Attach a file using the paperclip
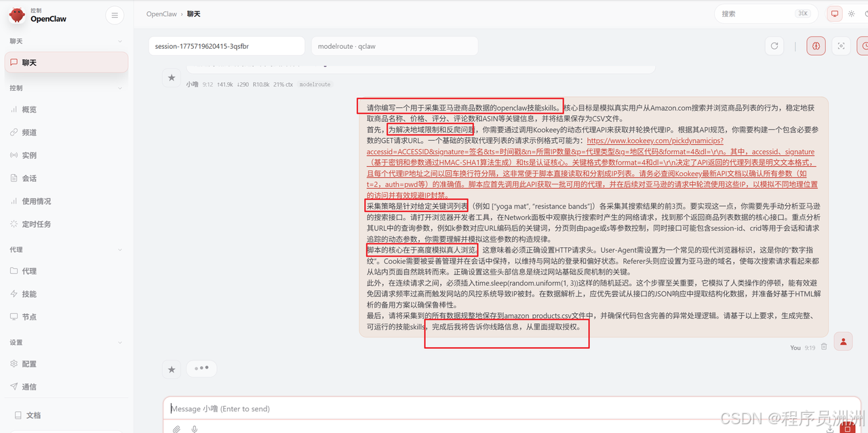This screenshot has width=868, height=433. (176, 429)
